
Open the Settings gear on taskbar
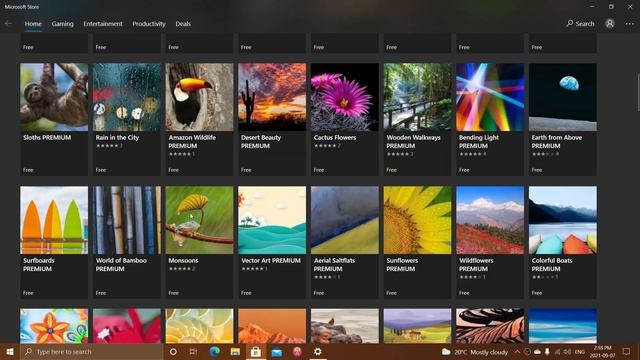point(318,351)
